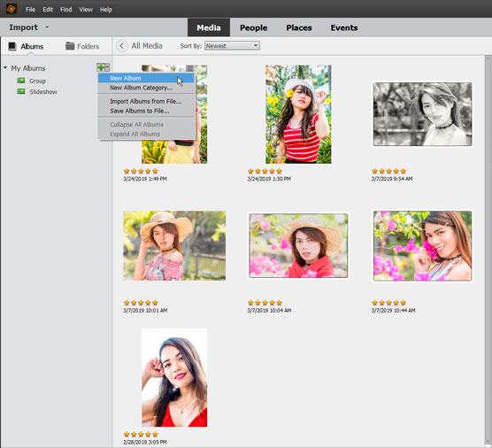Open the arrow next to the plus icon
The image size is (492, 448).
pos(107,67)
